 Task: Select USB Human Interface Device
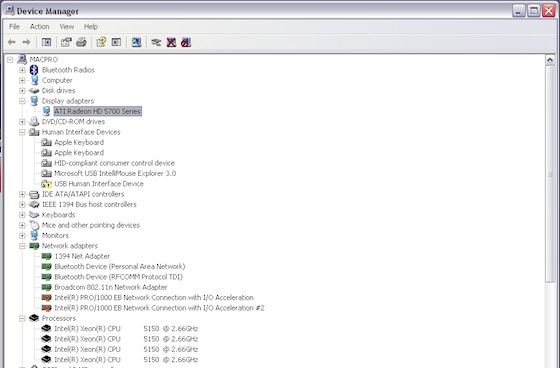[99, 184]
